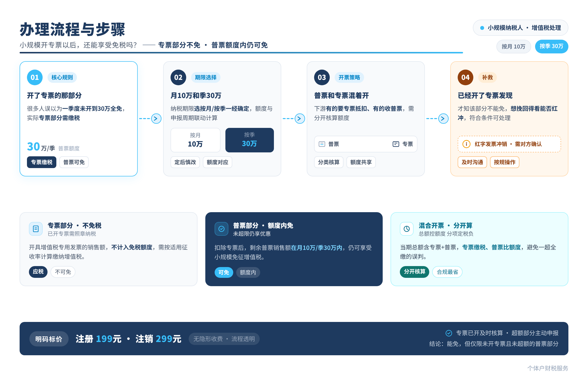Click the arrow icon between steps 02 and 03
588x392 pixels.
[300, 119]
